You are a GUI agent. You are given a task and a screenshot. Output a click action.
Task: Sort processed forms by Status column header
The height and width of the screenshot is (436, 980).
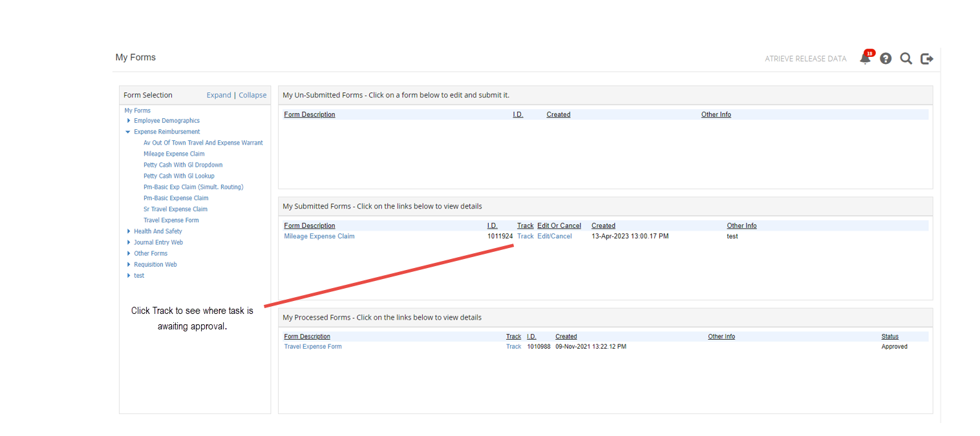pyautogui.click(x=889, y=337)
